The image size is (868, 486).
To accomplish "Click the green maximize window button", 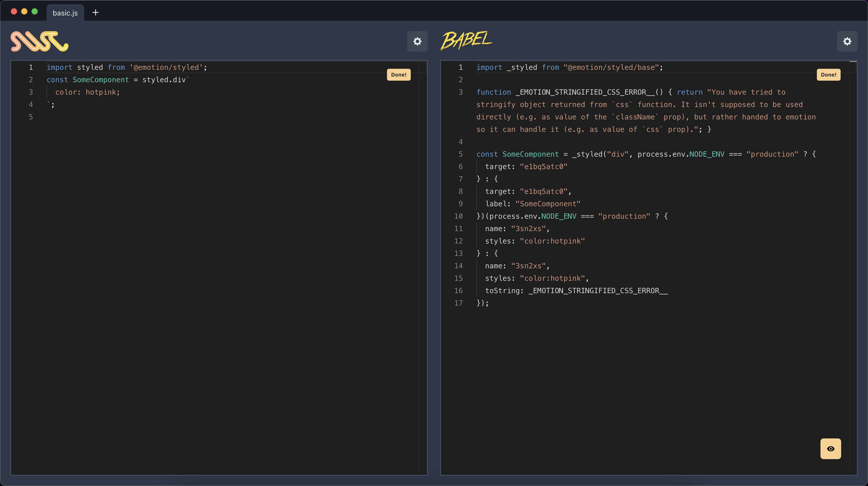I will coord(34,11).
